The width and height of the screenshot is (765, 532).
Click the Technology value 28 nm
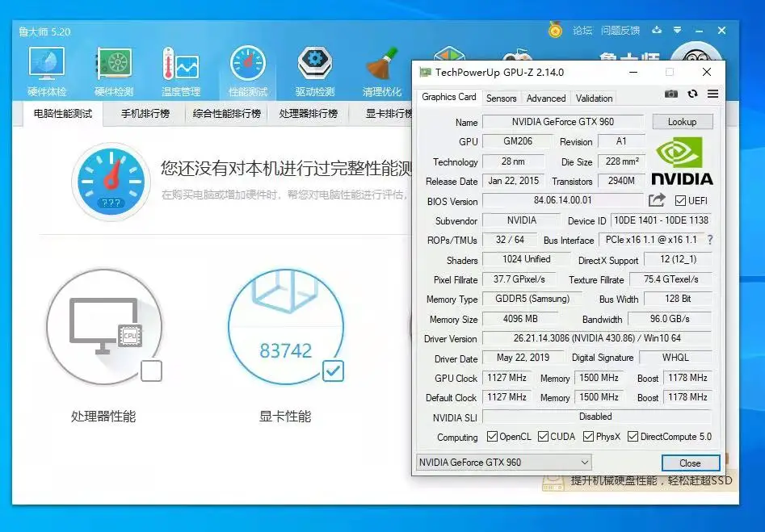513,161
